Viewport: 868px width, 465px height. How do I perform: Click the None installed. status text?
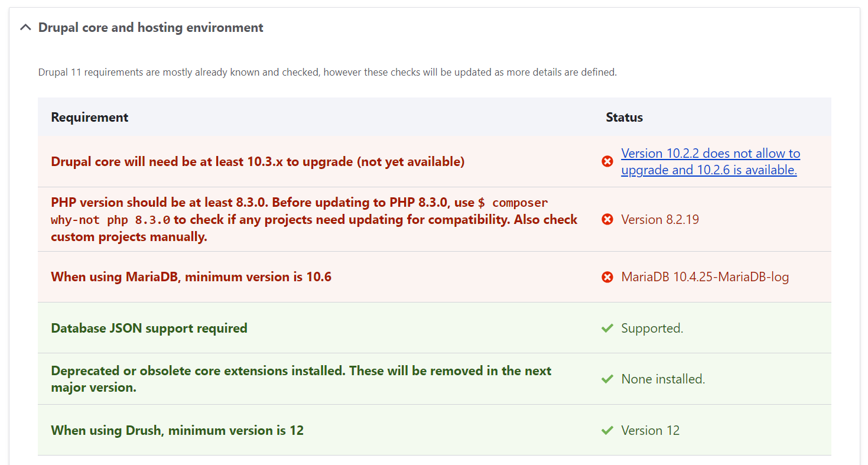pyautogui.click(x=663, y=379)
